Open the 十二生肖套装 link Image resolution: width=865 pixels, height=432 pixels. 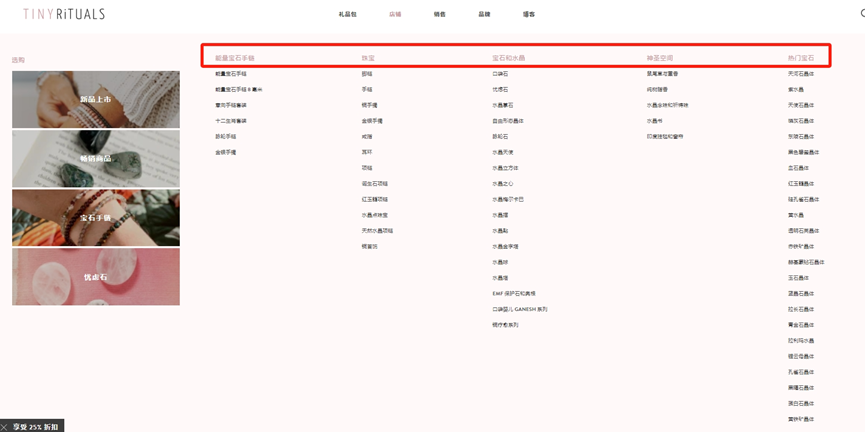[231, 121]
